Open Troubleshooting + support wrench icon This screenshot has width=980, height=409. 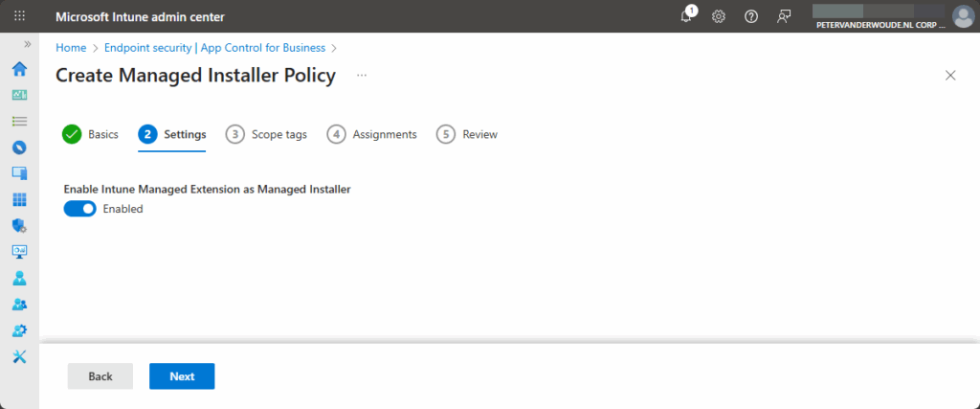(x=19, y=356)
